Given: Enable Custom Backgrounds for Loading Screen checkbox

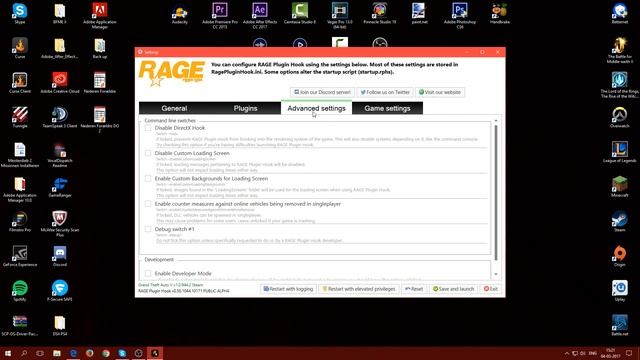Looking at the screenshot, I should click(x=148, y=178).
